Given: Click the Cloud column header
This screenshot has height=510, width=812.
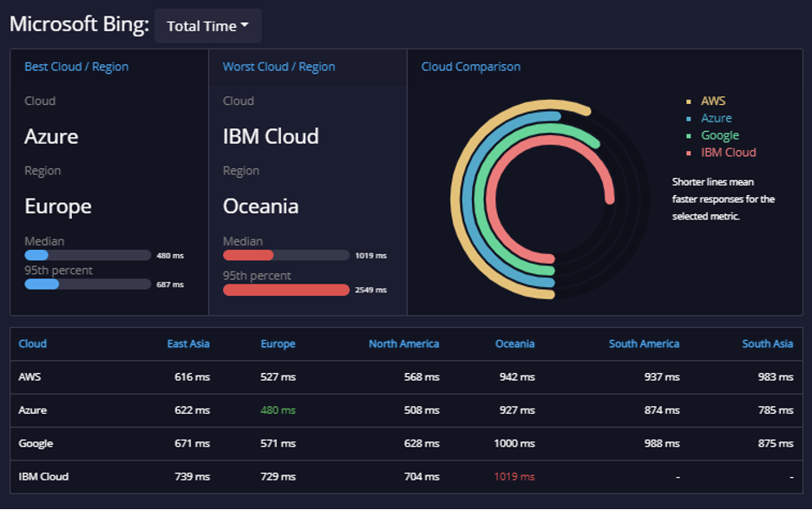Looking at the screenshot, I should coord(33,343).
